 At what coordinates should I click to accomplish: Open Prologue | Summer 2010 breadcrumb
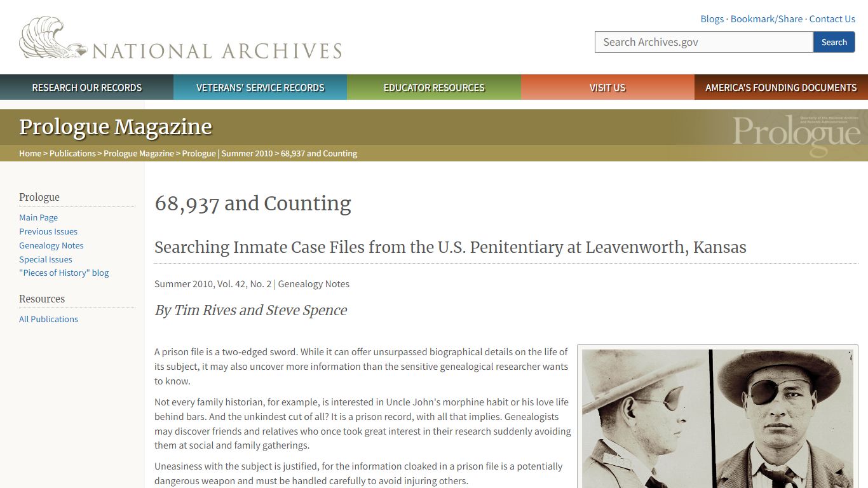pyautogui.click(x=227, y=153)
